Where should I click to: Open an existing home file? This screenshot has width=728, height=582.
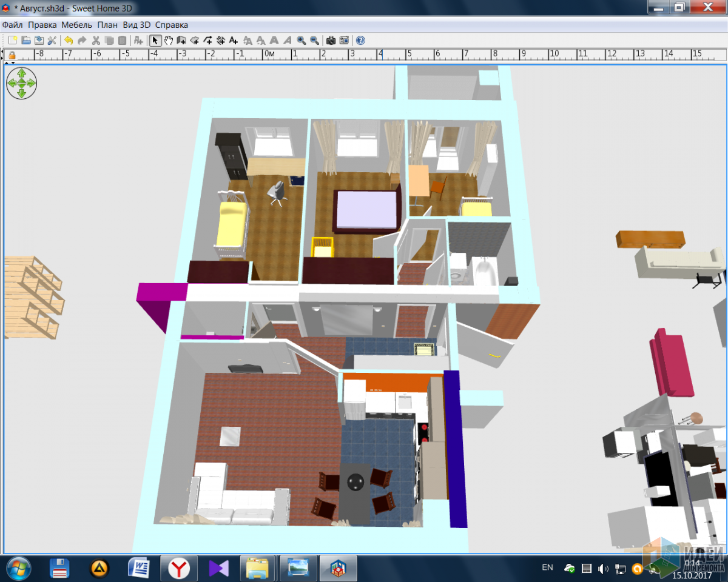[x=26, y=41]
